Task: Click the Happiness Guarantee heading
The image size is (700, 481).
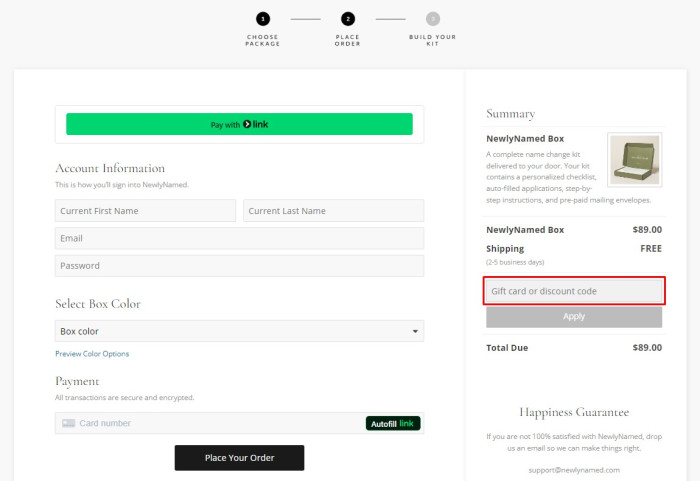Action: point(574,412)
